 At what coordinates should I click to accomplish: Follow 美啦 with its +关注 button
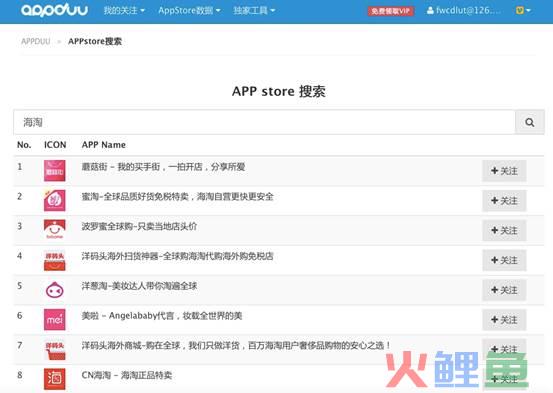tap(504, 320)
